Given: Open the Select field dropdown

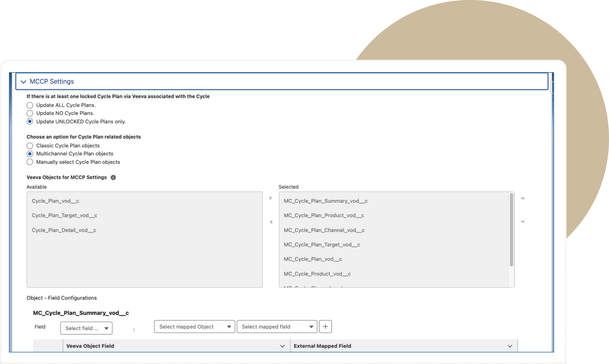Looking at the screenshot, I should pyautogui.click(x=86, y=328).
